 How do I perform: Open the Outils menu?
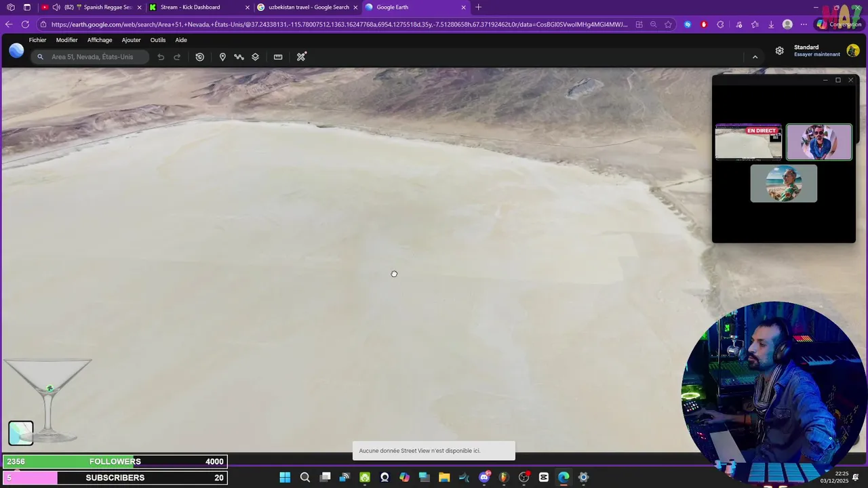[158, 40]
